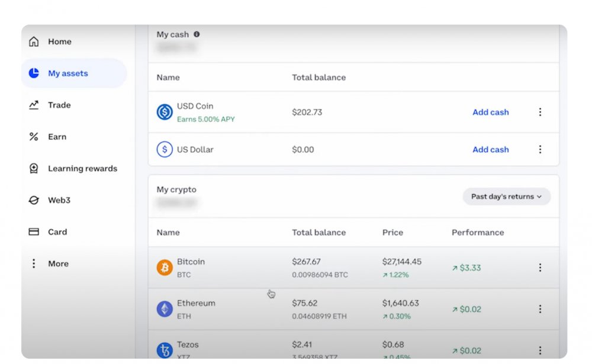Image resolution: width=592 pixels, height=364 pixels.
Task: Open the three-dot menu for US Dollar
Action: tap(540, 150)
